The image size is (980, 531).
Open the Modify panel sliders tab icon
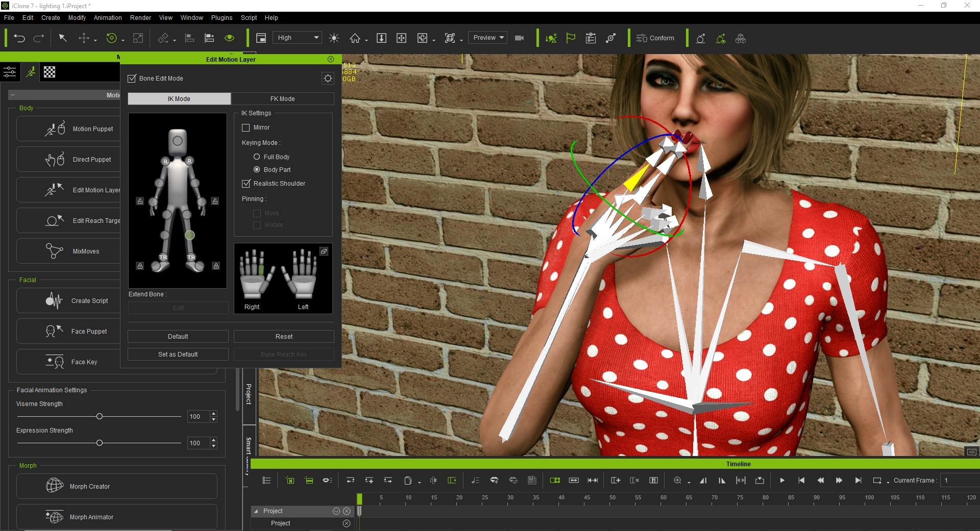click(10, 72)
